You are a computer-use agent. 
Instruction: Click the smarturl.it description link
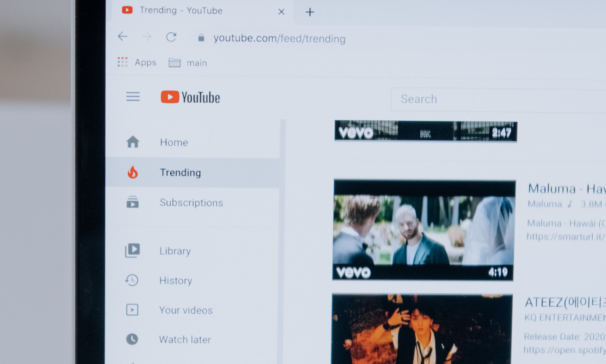[x=566, y=236]
